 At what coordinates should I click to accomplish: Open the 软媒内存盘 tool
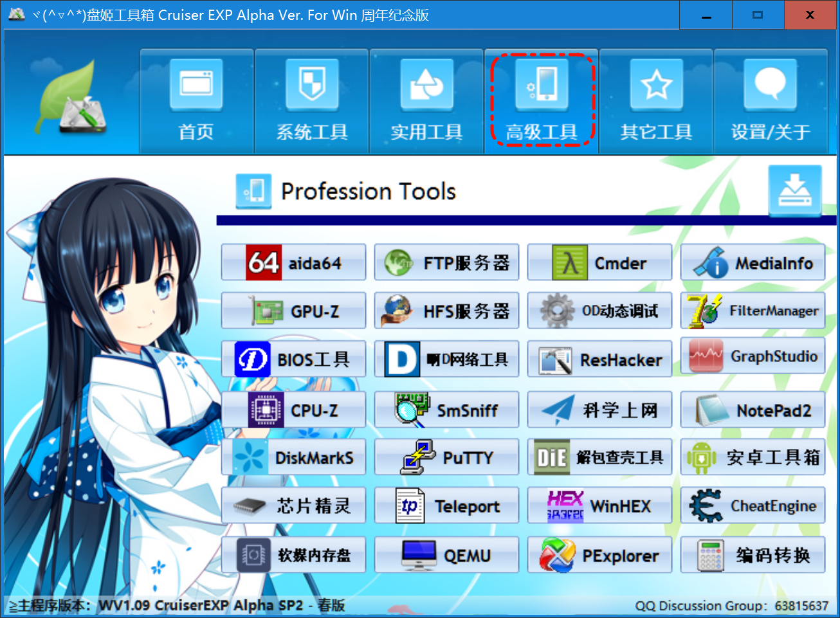293,555
